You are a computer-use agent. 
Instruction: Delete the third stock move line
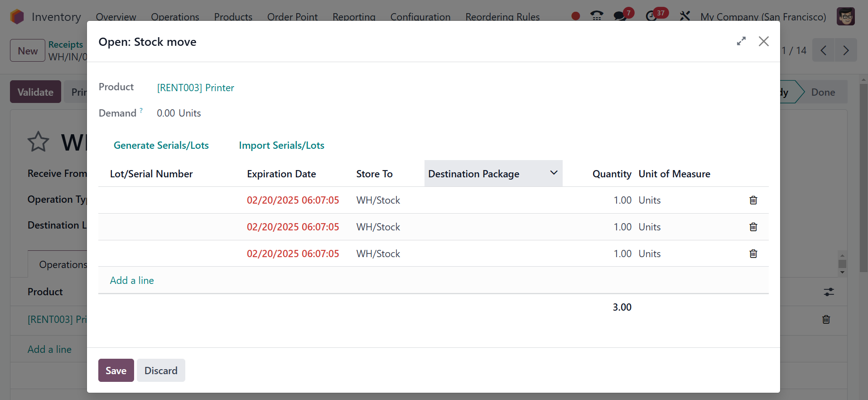[x=753, y=254]
